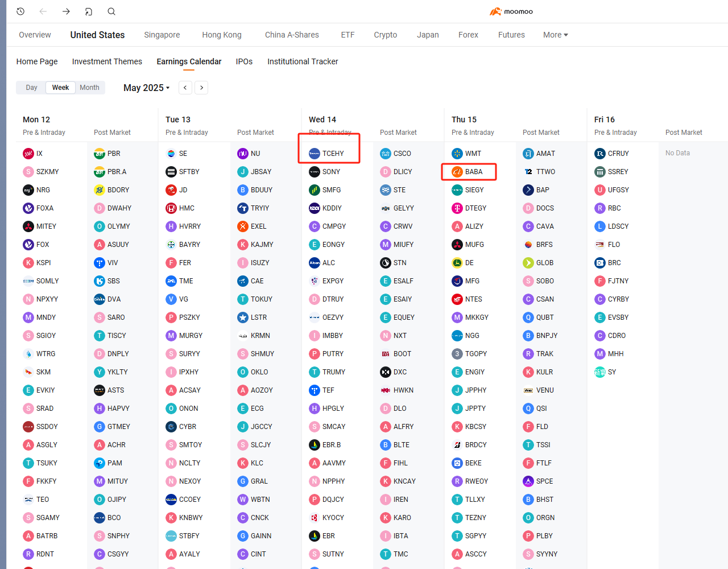Image resolution: width=728 pixels, height=569 pixels.
Task: Click the WMT stock logo icon
Action: pyautogui.click(x=457, y=154)
